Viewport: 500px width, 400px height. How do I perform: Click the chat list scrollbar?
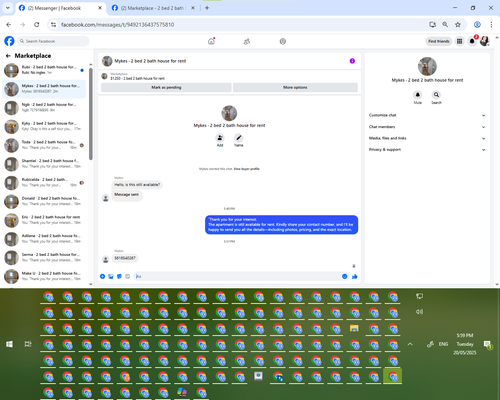click(91, 113)
